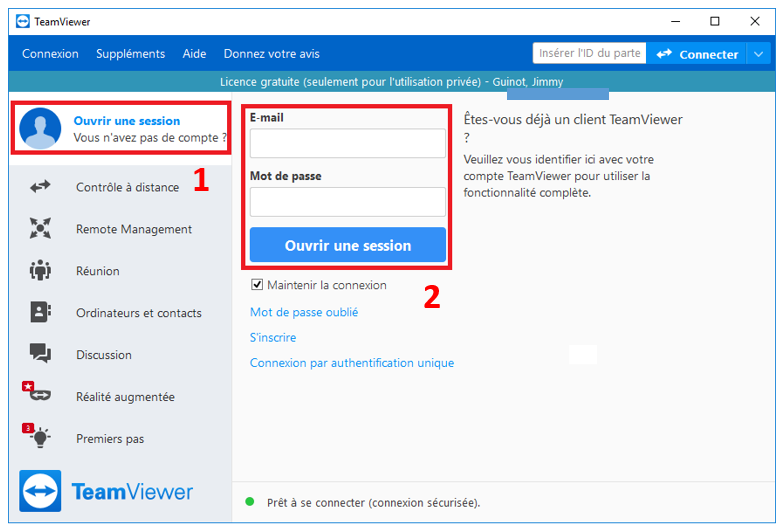784x528 pixels.
Task: Open the Suppléments menu
Action: [130, 54]
